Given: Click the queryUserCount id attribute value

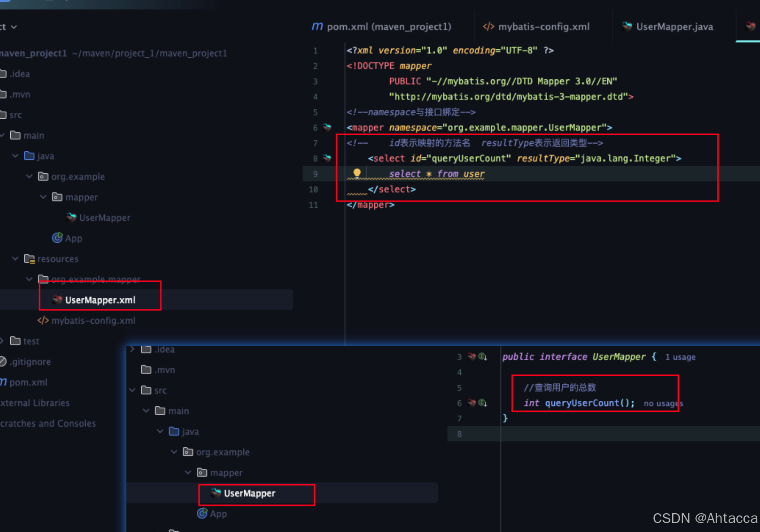Looking at the screenshot, I should [x=469, y=159].
